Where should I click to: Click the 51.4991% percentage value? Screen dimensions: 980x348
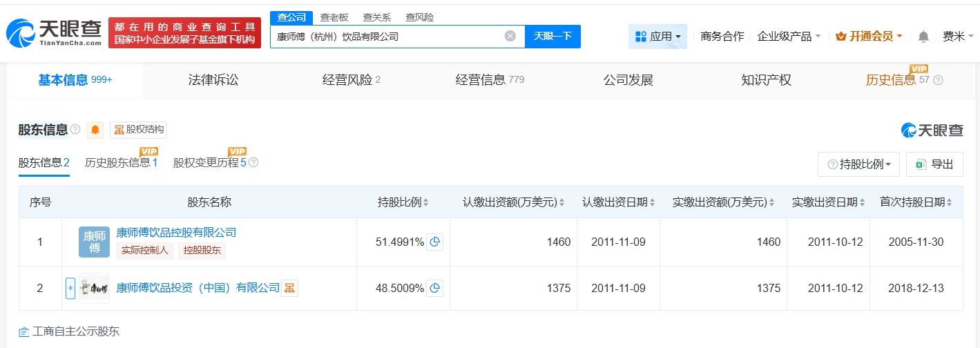pyautogui.click(x=399, y=242)
